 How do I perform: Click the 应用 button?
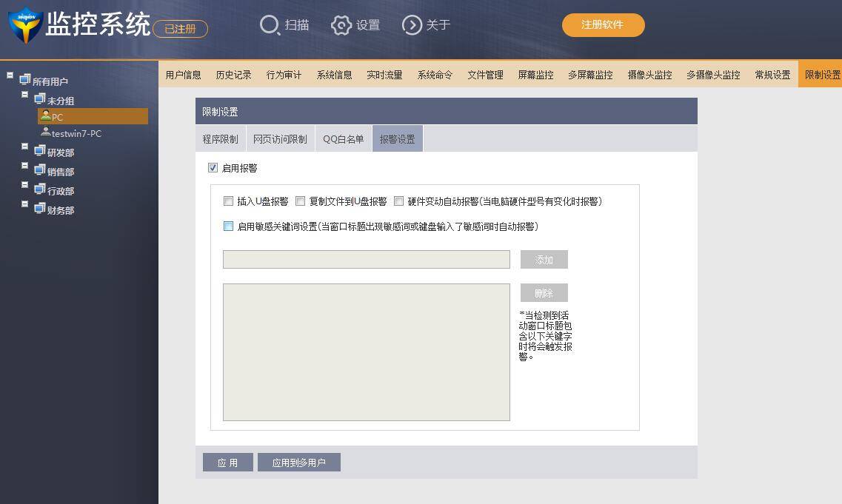tap(227, 463)
